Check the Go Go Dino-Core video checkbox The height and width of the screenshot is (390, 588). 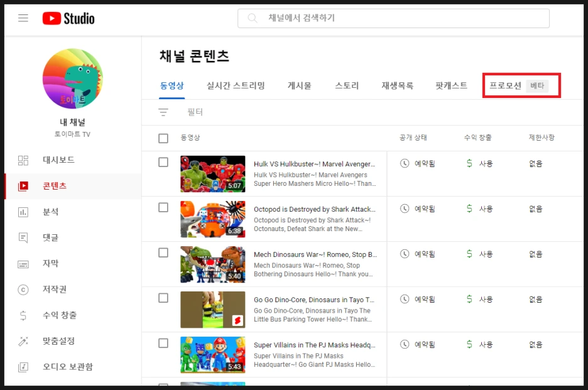coord(163,298)
